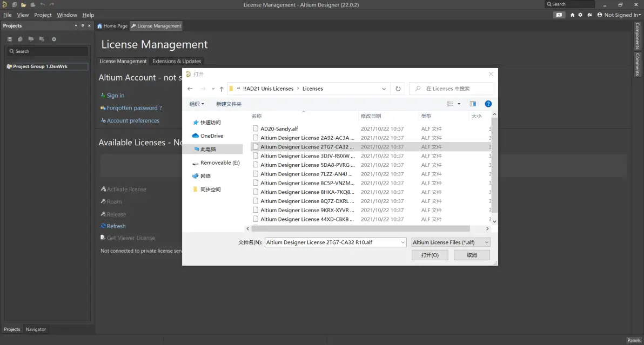Switch to the Extensions & Updates tab

[x=177, y=61]
